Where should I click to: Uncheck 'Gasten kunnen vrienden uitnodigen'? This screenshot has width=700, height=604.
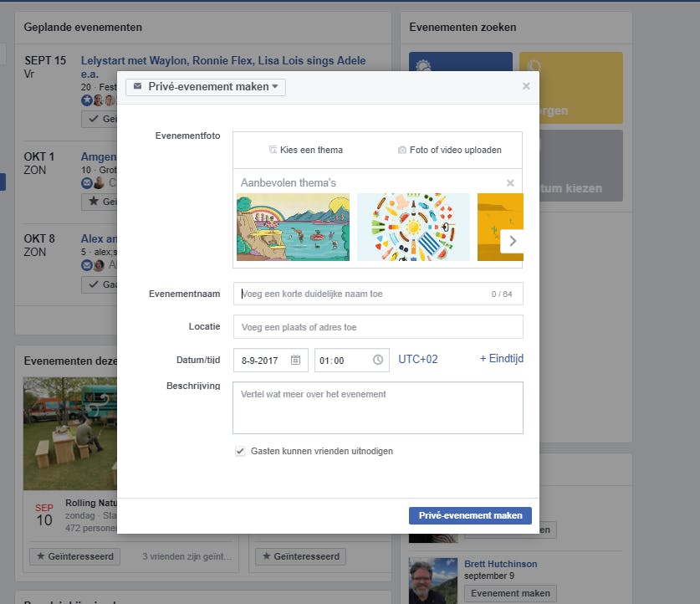click(x=238, y=450)
